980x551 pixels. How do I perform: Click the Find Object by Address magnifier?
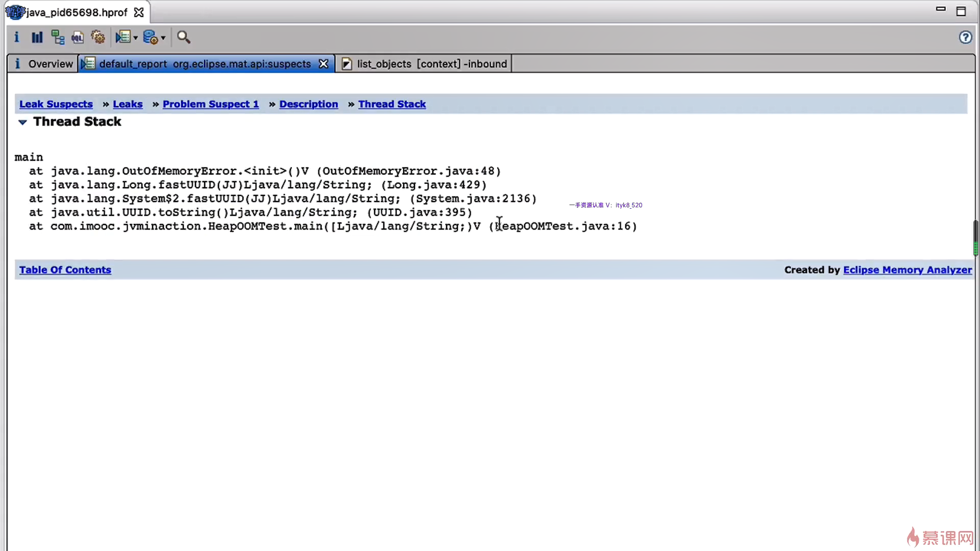coord(183,37)
